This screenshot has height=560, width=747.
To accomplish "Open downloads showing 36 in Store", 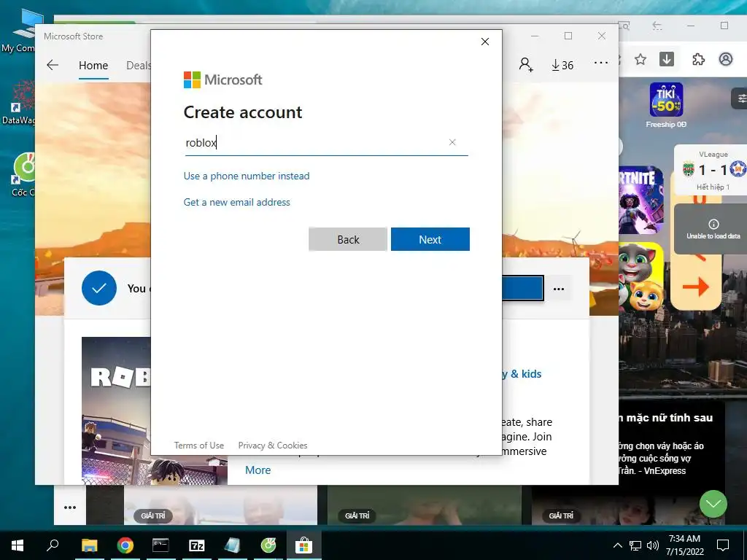I will click(x=562, y=65).
